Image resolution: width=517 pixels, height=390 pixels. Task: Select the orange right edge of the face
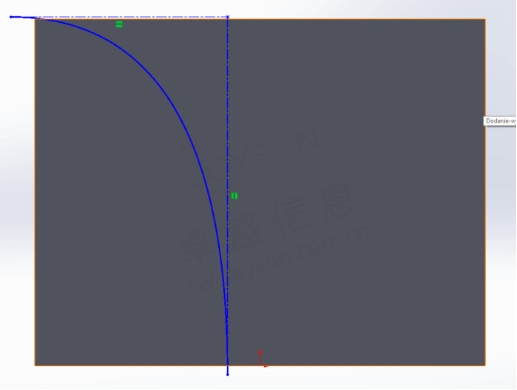coord(485,192)
